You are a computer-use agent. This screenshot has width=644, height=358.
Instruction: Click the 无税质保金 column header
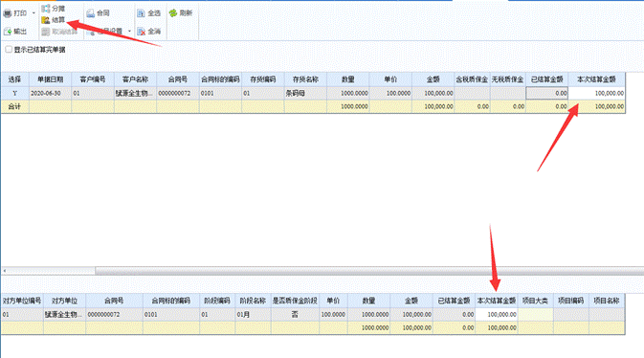coord(508,79)
